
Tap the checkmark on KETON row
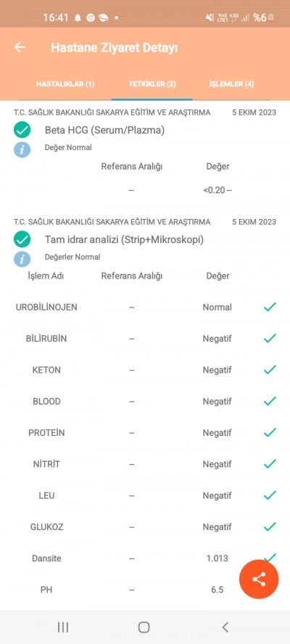pyautogui.click(x=270, y=370)
